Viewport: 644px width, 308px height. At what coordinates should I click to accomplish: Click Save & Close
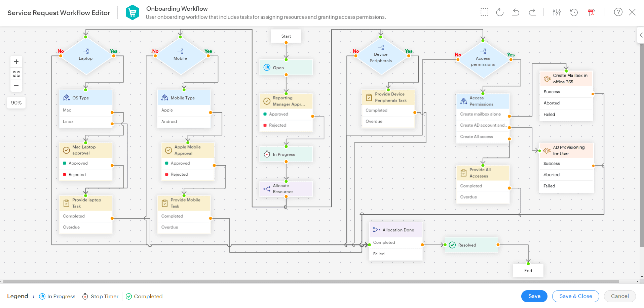575,296
